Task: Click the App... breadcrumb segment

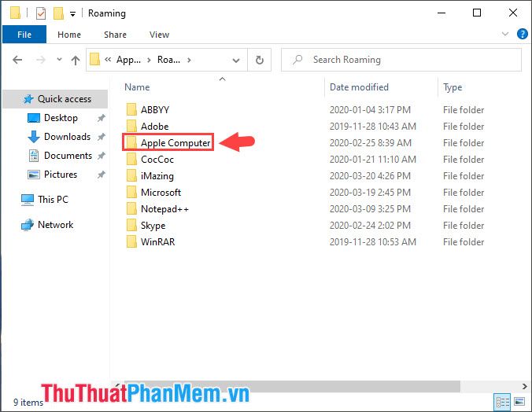Action: [x=128, y=60]
